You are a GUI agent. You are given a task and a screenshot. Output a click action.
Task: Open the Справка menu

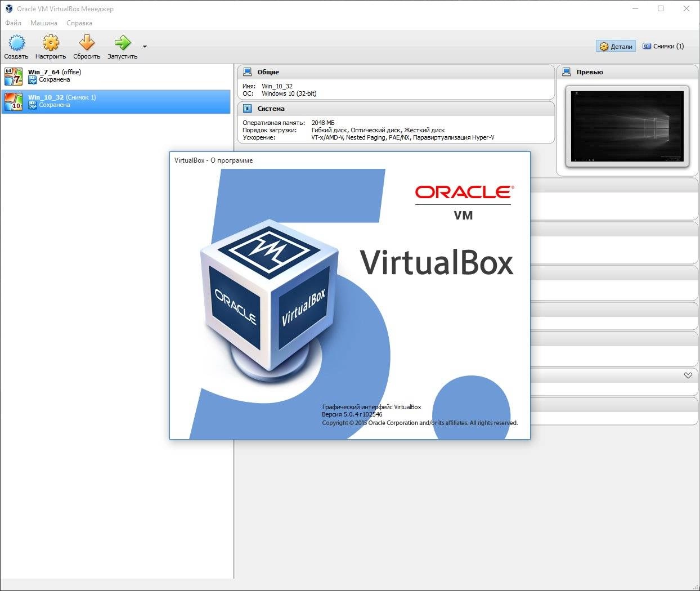click(79, 23)
